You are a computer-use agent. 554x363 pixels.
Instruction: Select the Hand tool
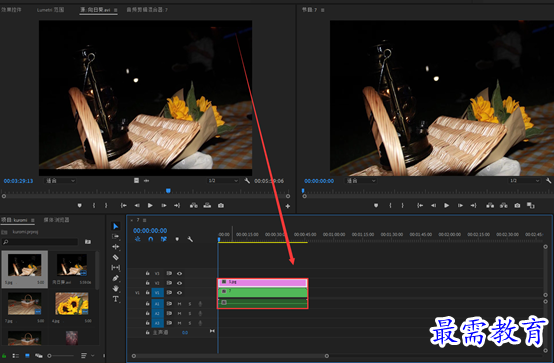116,288
